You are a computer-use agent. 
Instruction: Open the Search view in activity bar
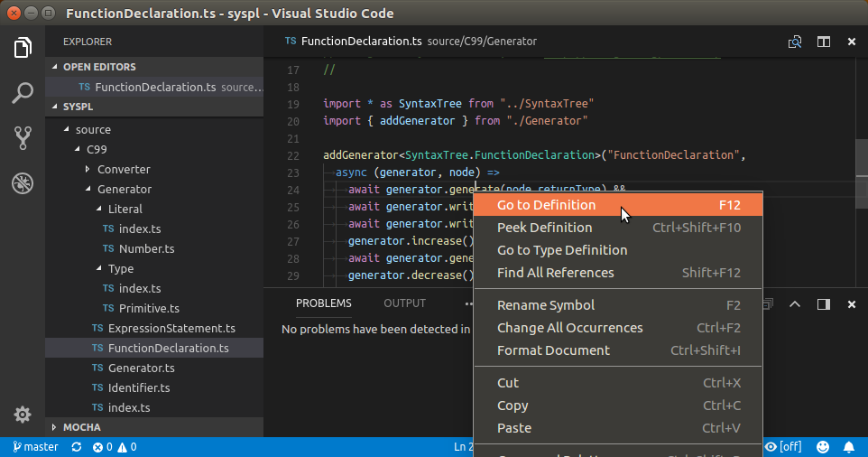[x=23, y=92]
